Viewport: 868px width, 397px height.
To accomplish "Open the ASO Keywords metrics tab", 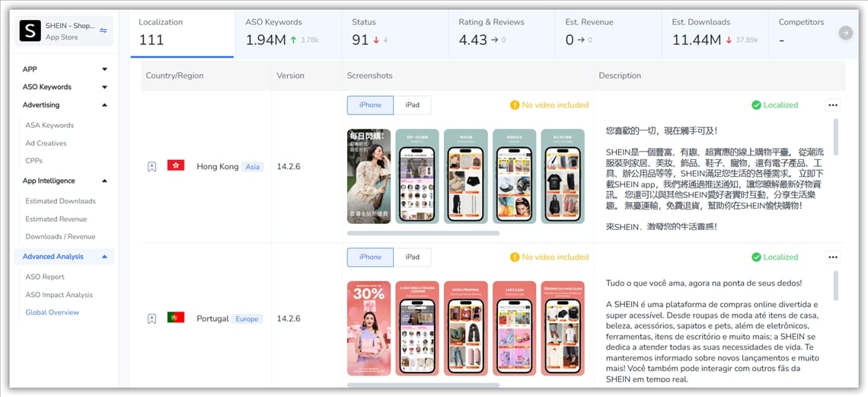I will click(x=288, y=32).
